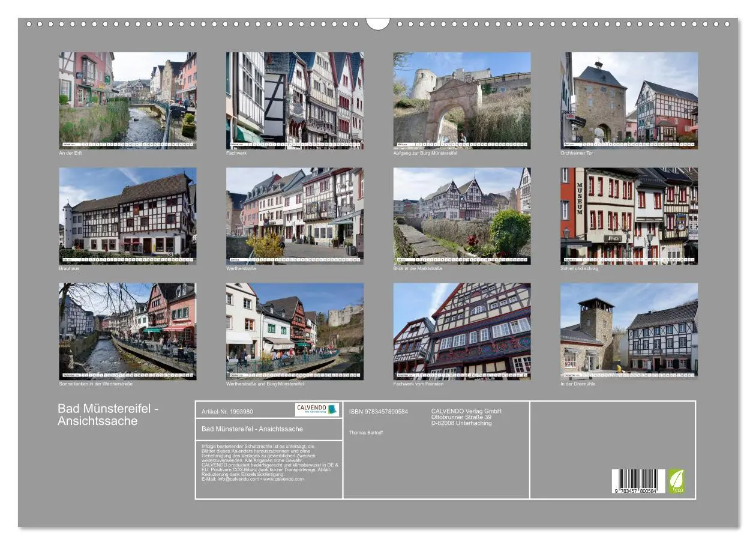Click the 'An der Erft' caption

(70, 153)
